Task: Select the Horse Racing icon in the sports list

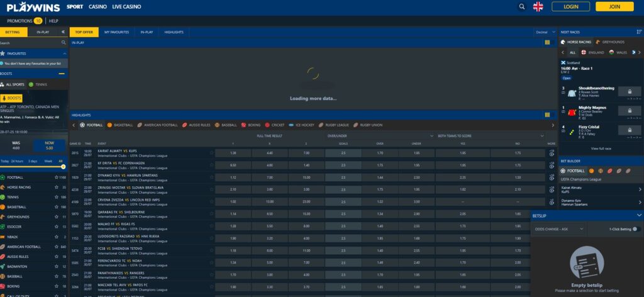Action: (3, 188)
